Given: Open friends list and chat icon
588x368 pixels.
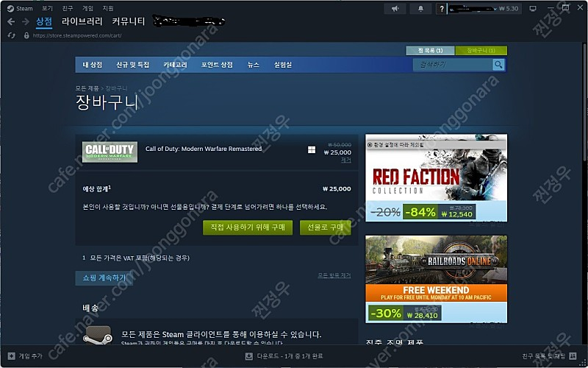Looking at the screenshot, I should 573,355.
